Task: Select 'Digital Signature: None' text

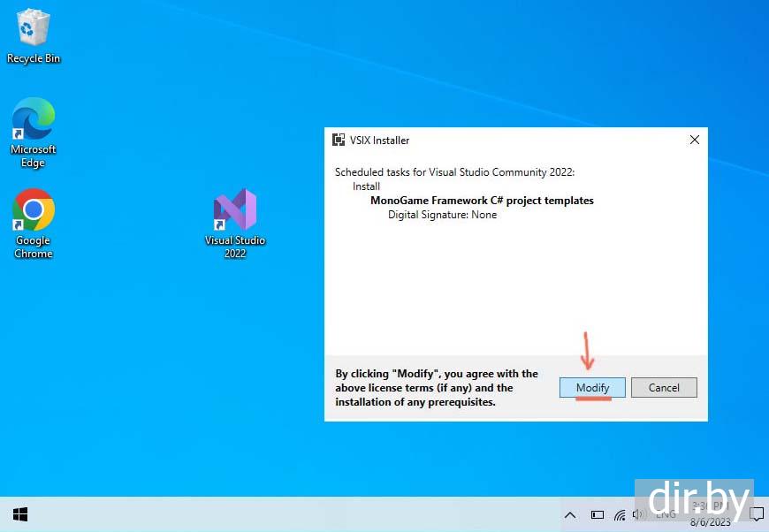Action: pyautogui.click(x=442, y=215)
